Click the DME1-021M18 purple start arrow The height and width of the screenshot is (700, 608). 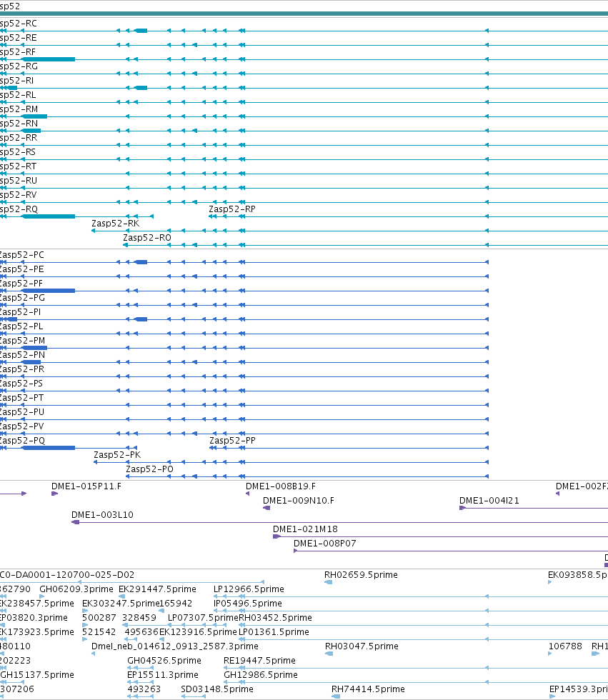point(276,536)
